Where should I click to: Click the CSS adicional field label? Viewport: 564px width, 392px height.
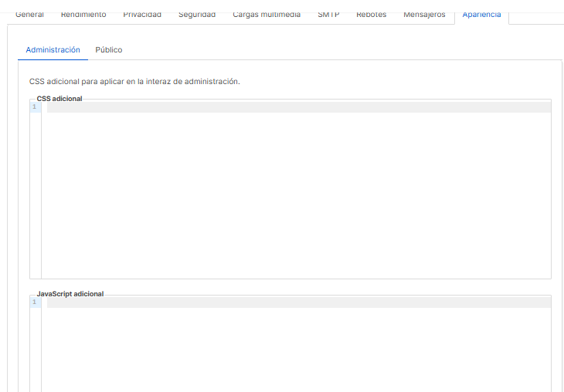click(x=59, y=99)
